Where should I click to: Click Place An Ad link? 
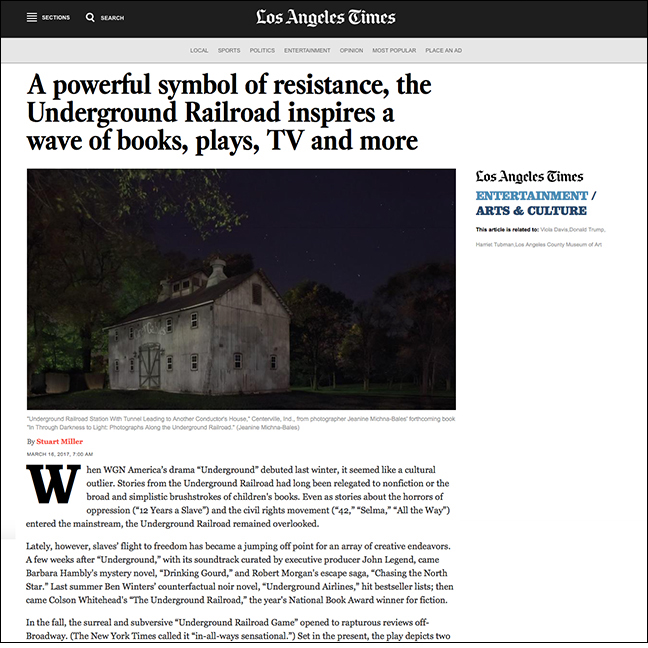point(444,50)
